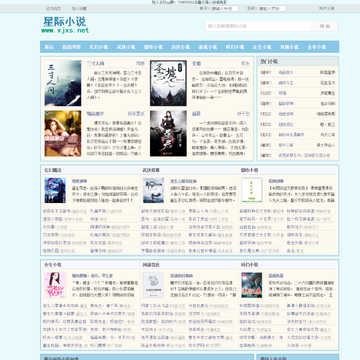Open featured book title in 都市小说 section

[276, 181]
